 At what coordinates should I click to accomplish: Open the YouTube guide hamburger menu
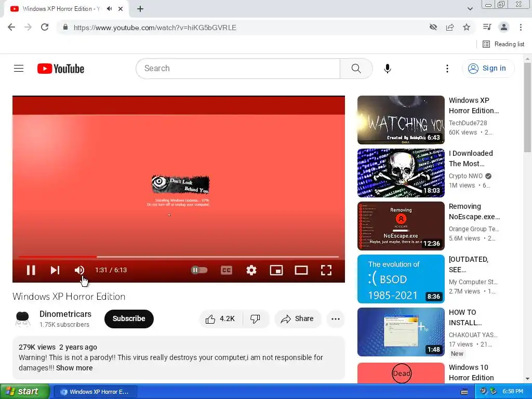click(19, 69)
